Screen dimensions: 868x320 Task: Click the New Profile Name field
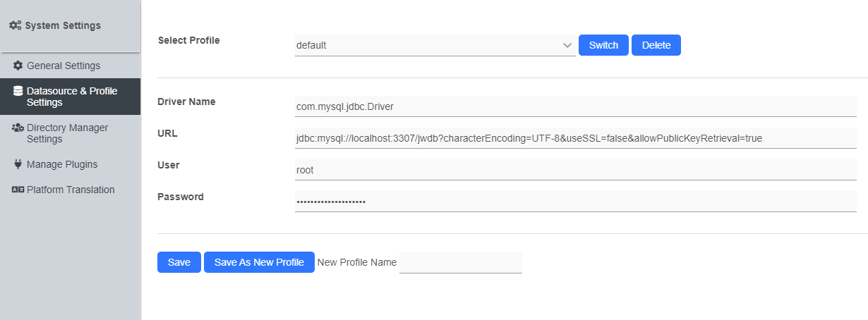460,263
